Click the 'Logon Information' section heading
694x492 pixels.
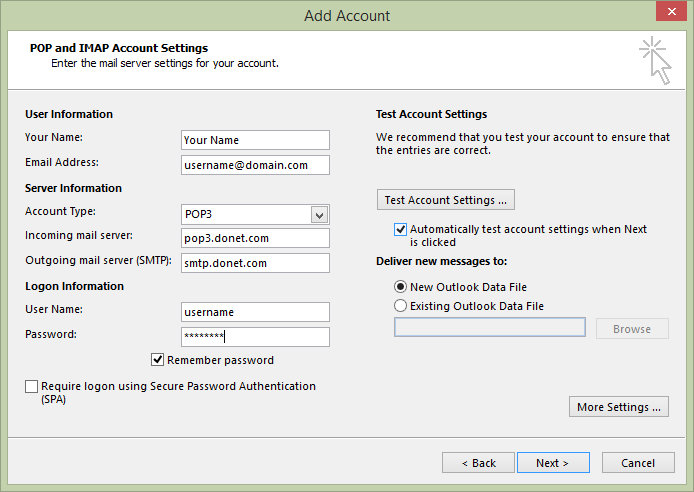[x=74, y=286]
